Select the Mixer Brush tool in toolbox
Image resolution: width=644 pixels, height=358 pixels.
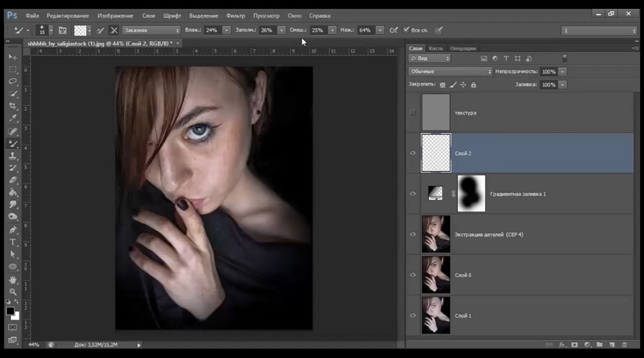pyautogui.click(x=13, y=144)
